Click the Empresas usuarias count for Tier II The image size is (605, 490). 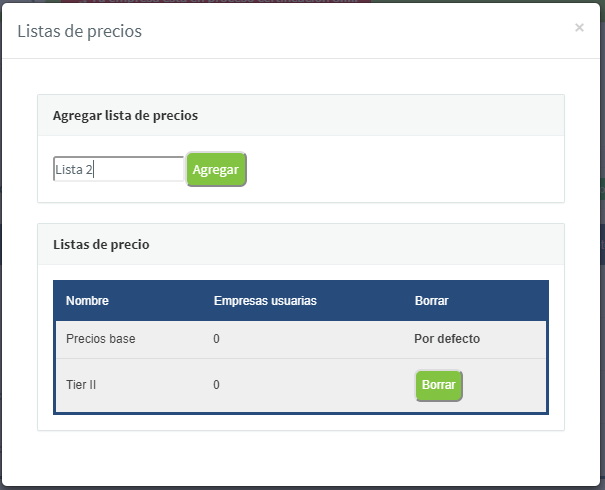point(216,385)
